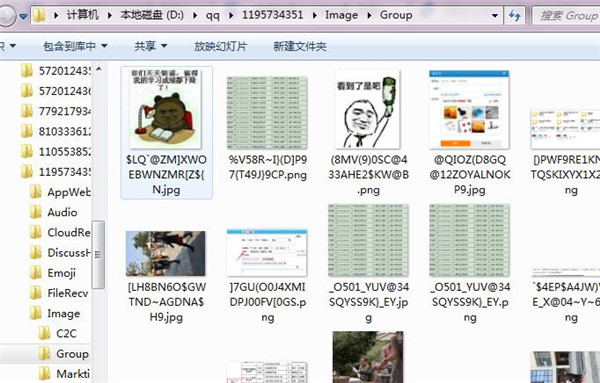This screenshot has height=383, width=600.
Task: Click the sidebar scrollbar up arrow
Action: 99,69
